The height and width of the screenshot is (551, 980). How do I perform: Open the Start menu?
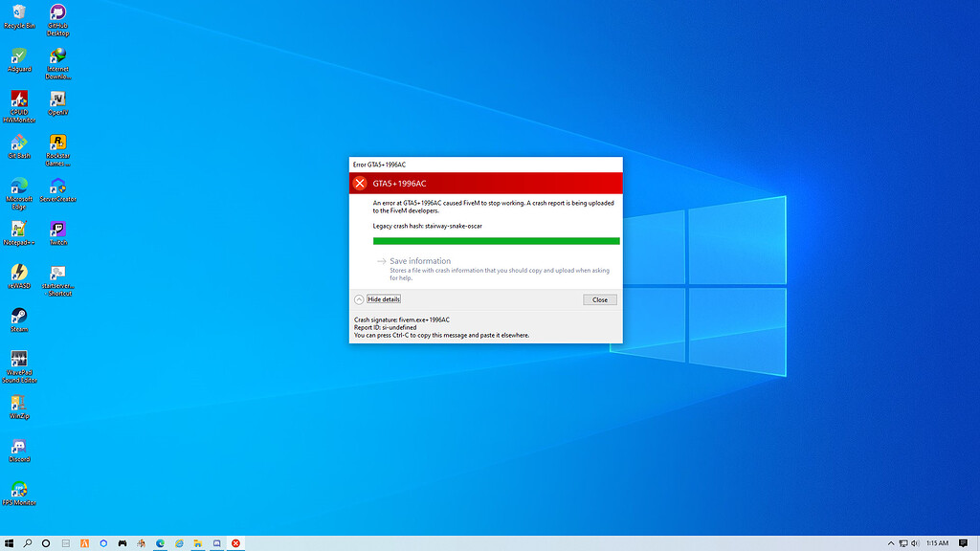[10, 542]
